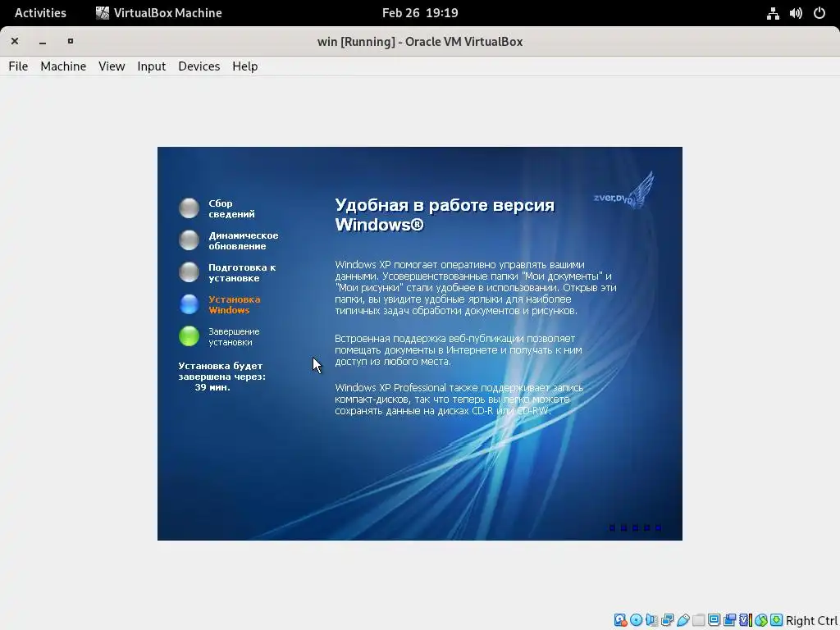
Task: Click the grey bullet beside Динамическое обновление
Action: 189,240
